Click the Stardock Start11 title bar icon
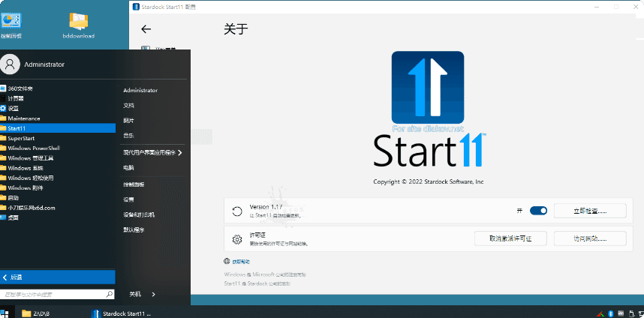The width and height of the screenshot is (644, 318). (136, 7)
